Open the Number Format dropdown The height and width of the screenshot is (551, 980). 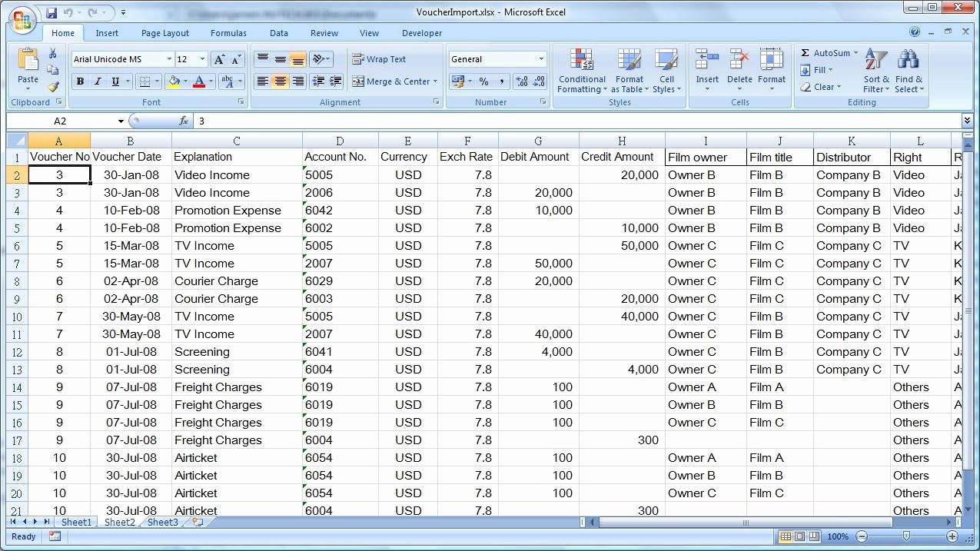540,59
